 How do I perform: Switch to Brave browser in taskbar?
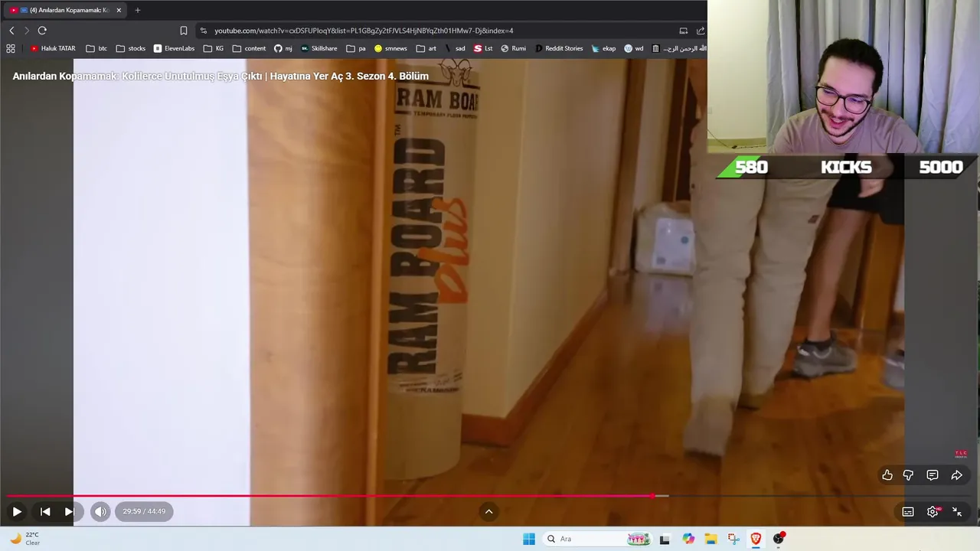tap(756, 539)
